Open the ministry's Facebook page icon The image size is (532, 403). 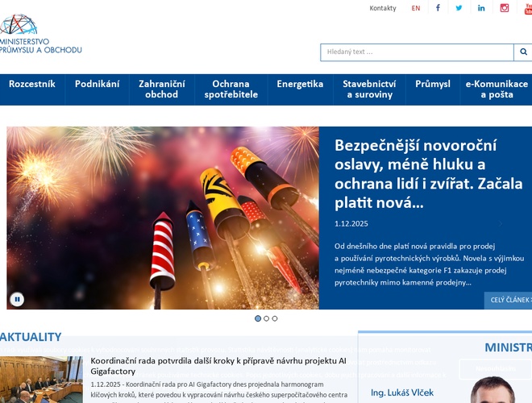tap(438, 8)
